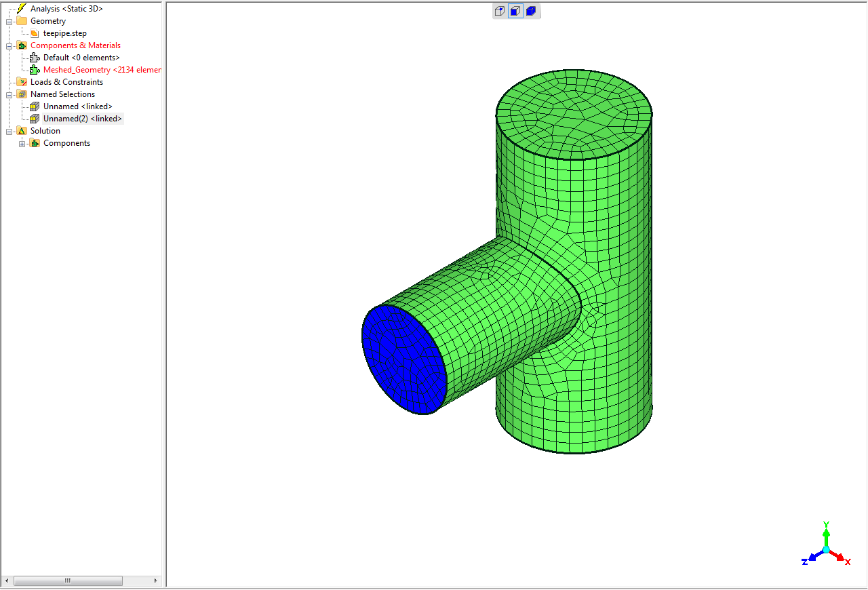Click the Solution Components folder icon
868x590 pixels.
35,143
